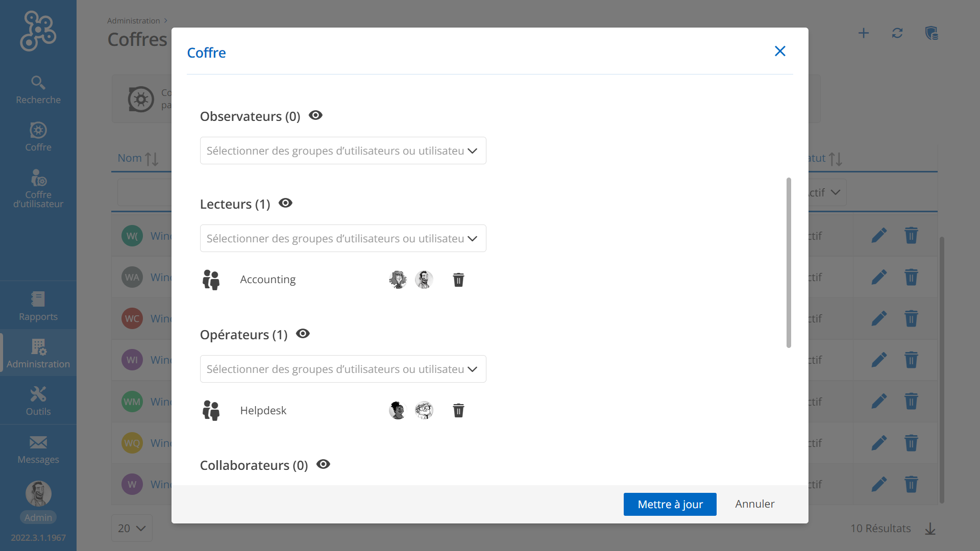Click the Nom column filter field
Screen dimensions: 980x551
pos(144,192)
